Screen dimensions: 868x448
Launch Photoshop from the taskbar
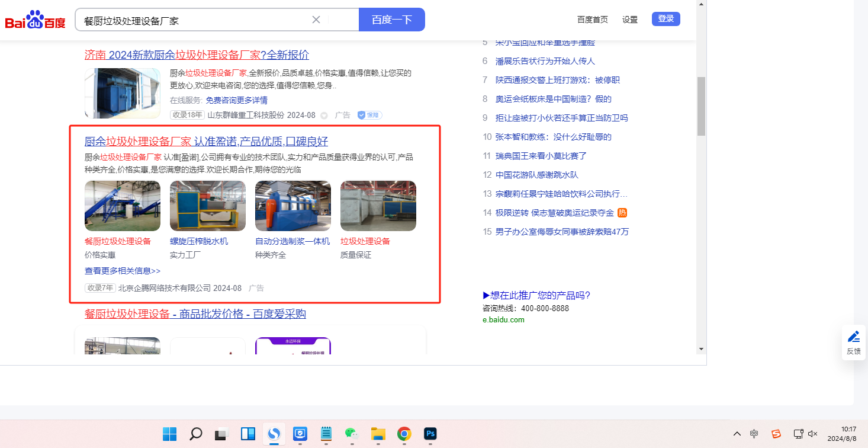coord(430,434)
